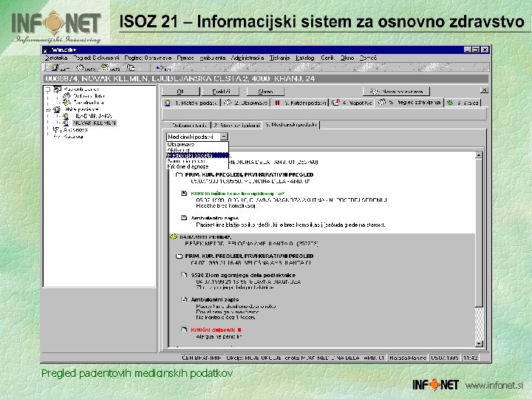Open the Ambulanta menu
Image resolution: width=532 pixels, height=399 pixels.
point(212,58)
